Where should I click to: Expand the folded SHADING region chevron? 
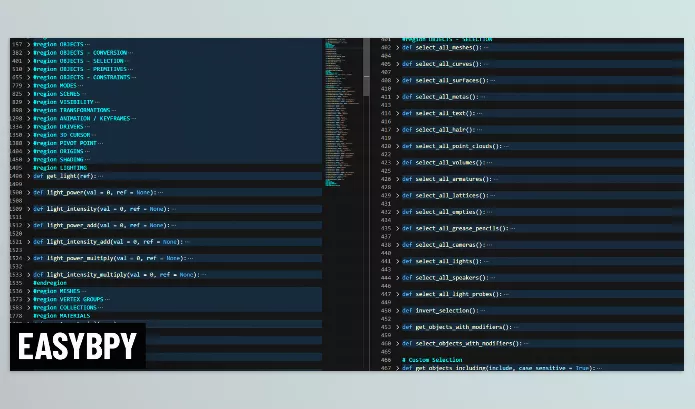coord(29,160)
